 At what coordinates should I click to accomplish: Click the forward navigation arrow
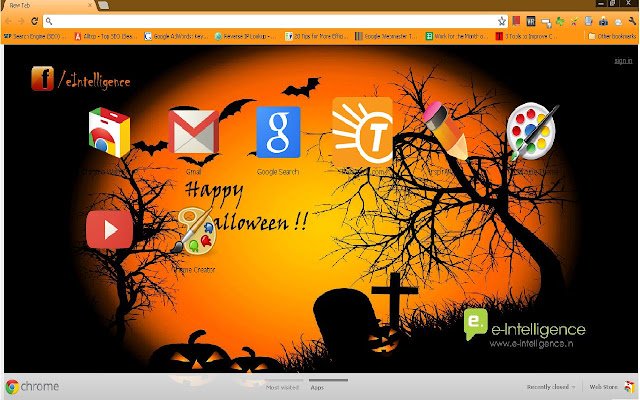(21, 21)
